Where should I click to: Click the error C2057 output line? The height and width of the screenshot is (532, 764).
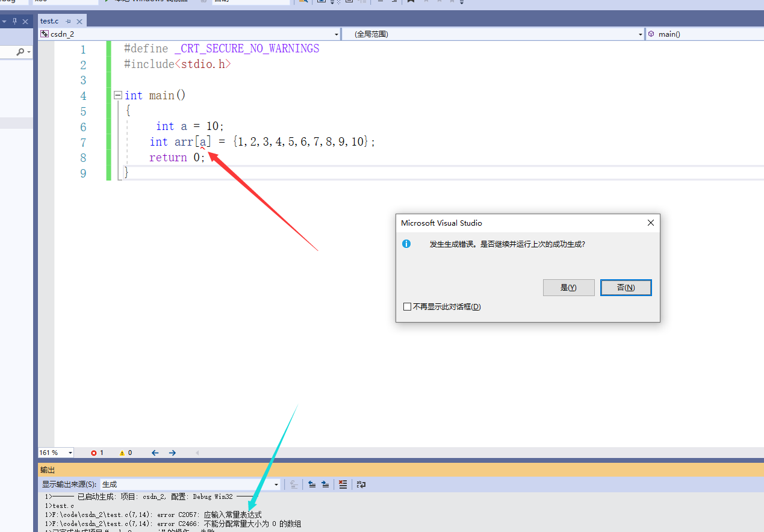[153, 515]
